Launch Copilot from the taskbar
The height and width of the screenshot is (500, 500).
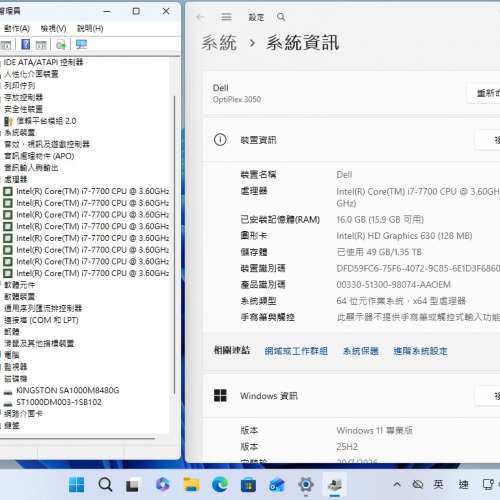pos(162,484)
